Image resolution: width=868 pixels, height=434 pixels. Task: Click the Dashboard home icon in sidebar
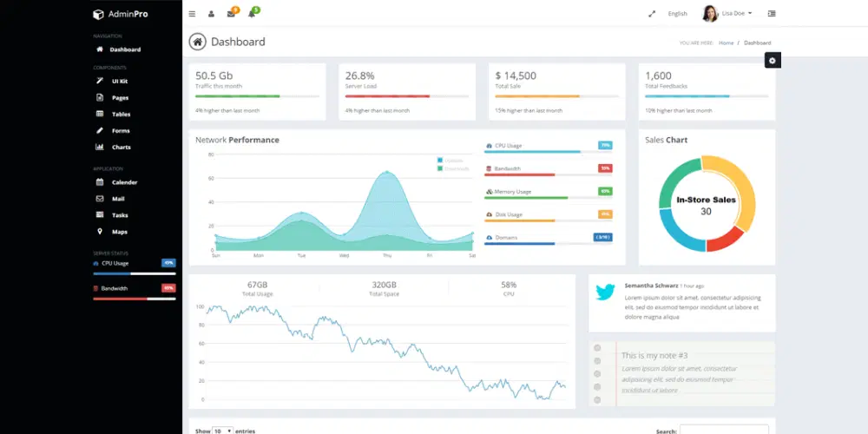point(100,49)
